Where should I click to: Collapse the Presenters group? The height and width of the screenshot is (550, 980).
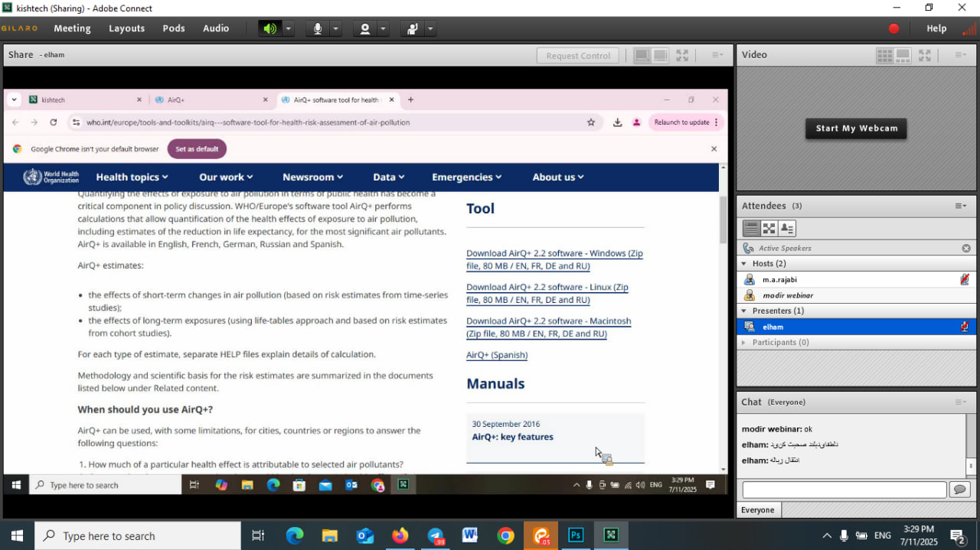(743, 311)
